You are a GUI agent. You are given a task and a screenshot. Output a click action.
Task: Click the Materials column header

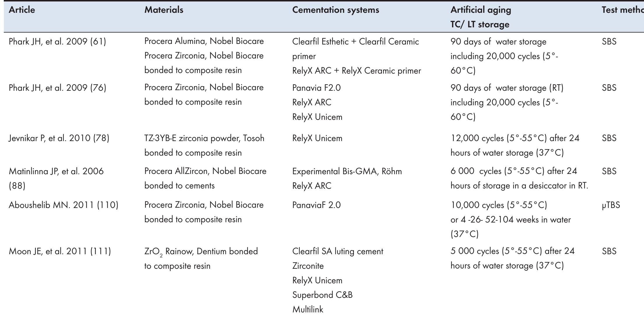(164, 10)
